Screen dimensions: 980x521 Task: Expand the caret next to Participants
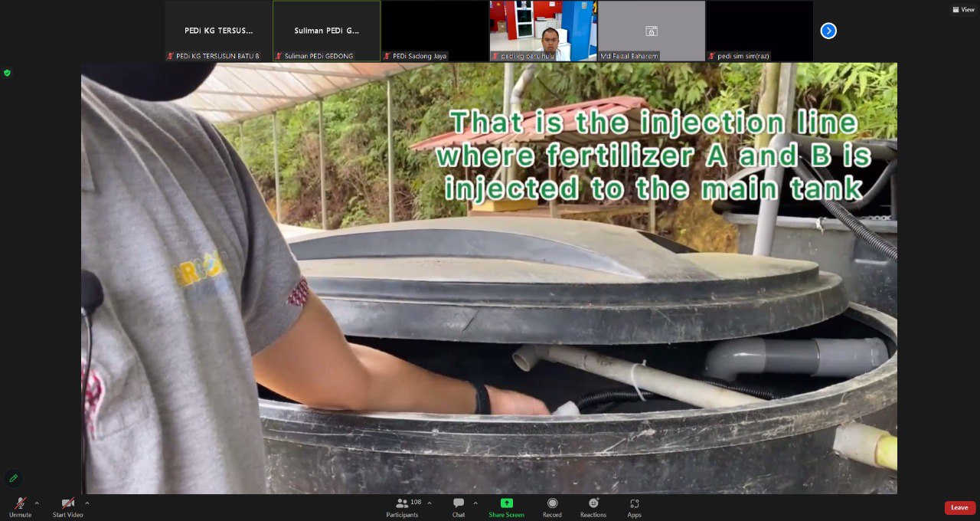tap(429, 503)
